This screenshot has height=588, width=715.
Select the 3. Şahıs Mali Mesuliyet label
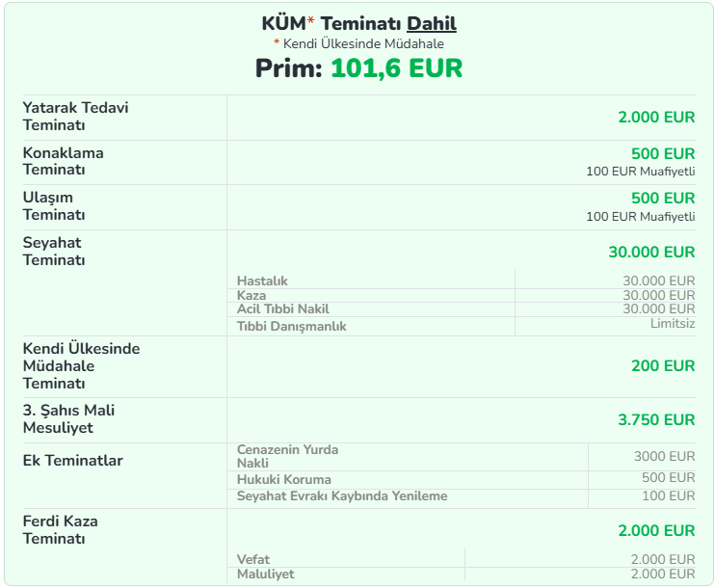[68, 418]
